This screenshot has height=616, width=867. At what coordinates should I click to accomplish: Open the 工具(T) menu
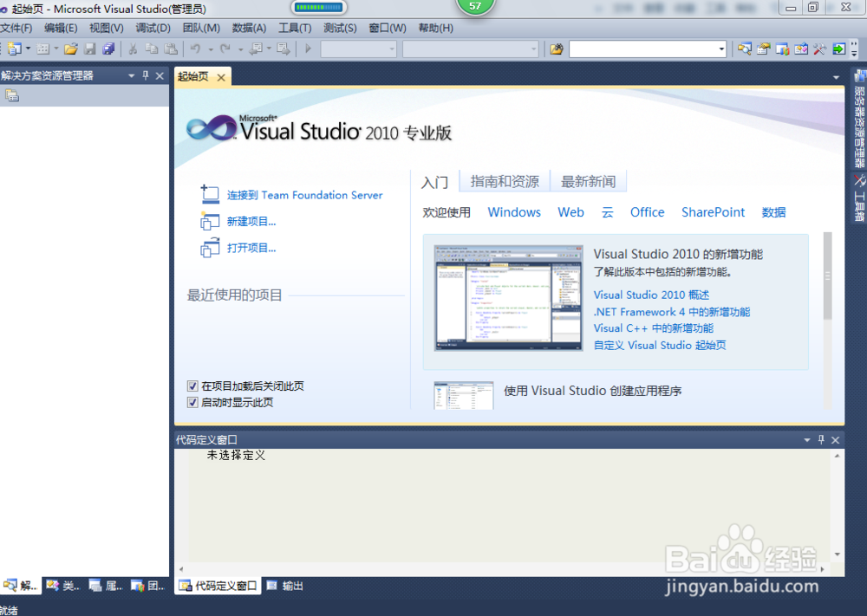click(x=295, y=28)
